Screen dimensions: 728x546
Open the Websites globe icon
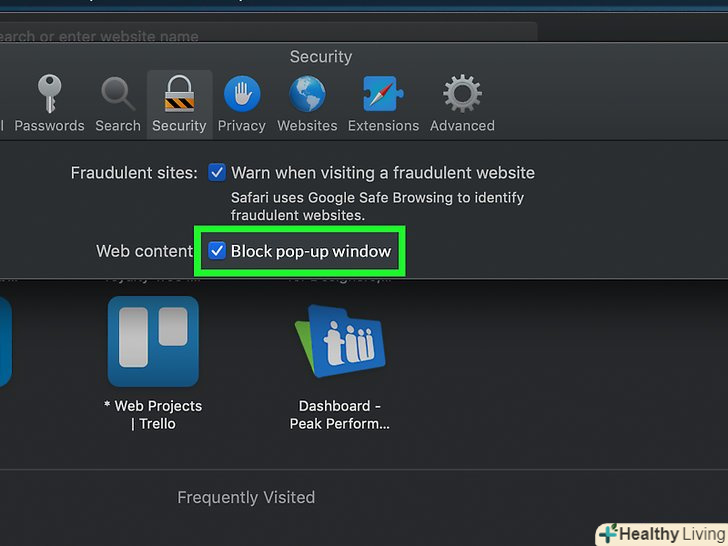coord(307,94)
